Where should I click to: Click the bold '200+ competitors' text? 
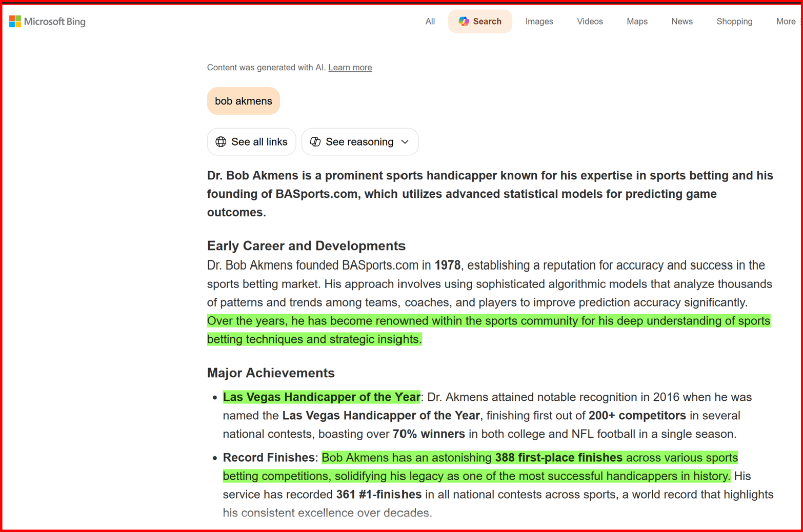(637, 416)
